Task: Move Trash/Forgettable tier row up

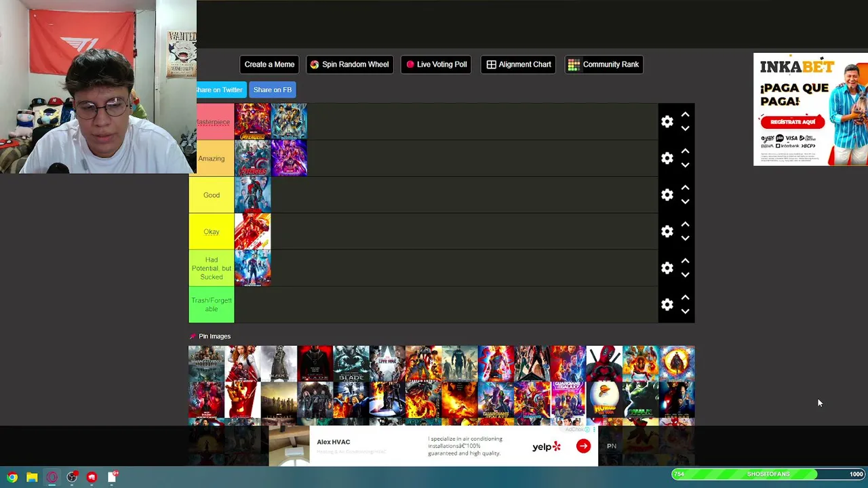Action: [x=685, y=298]
